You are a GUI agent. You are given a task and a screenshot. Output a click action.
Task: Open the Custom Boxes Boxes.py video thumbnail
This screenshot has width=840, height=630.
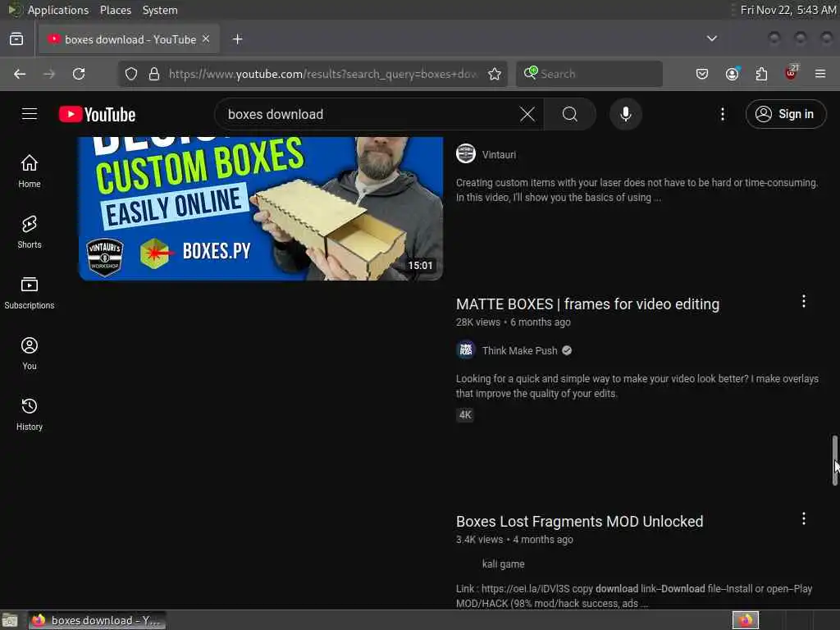261,208
